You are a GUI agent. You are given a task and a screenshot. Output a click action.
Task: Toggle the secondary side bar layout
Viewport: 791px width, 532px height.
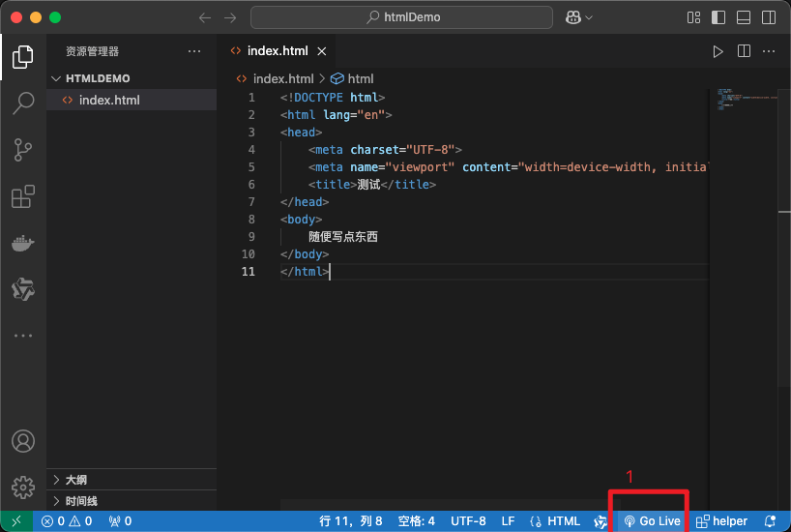pos(768,17)
